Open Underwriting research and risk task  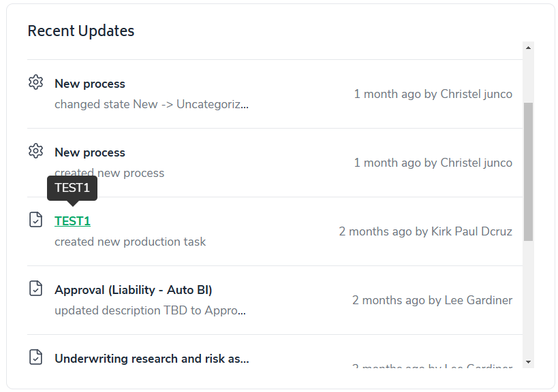pos(151,359)
